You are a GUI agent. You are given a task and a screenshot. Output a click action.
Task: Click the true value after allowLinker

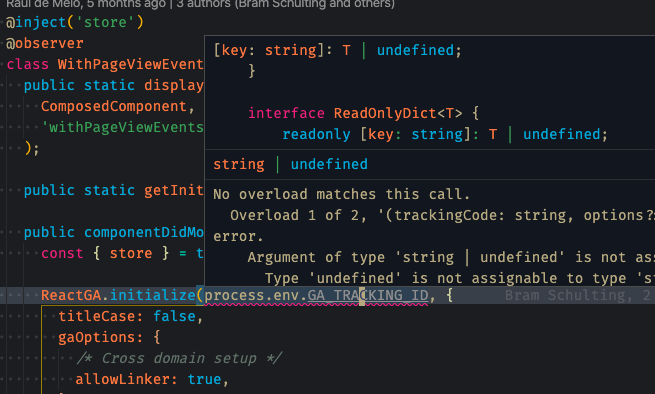(x=204, y=379)
